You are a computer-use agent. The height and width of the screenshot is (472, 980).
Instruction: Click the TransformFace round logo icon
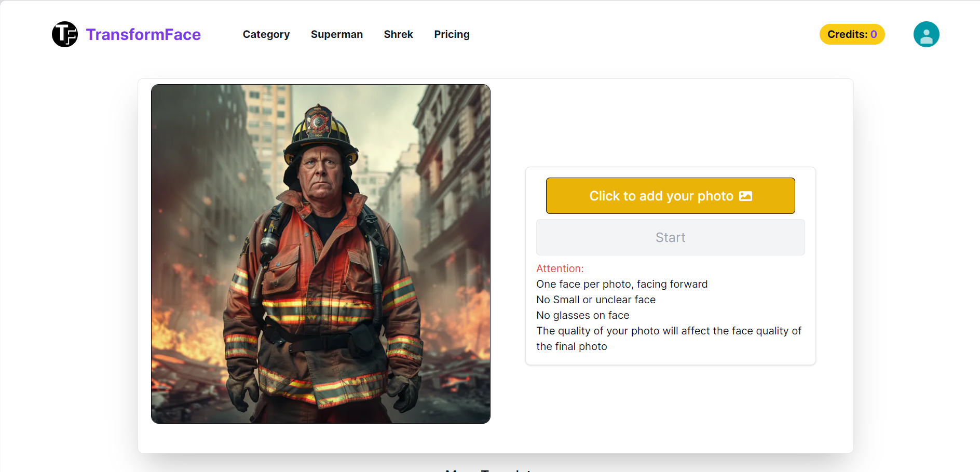tap(65, 34)
